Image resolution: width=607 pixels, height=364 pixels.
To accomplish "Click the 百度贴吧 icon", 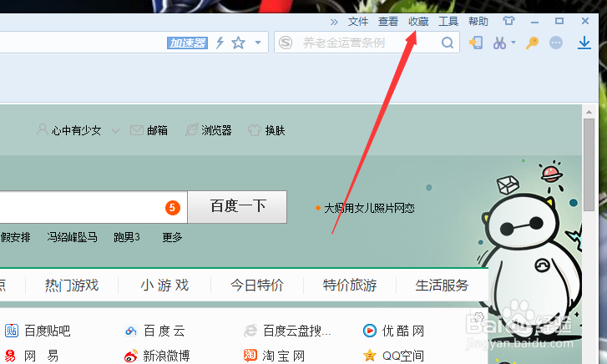I will pos(11,331).
